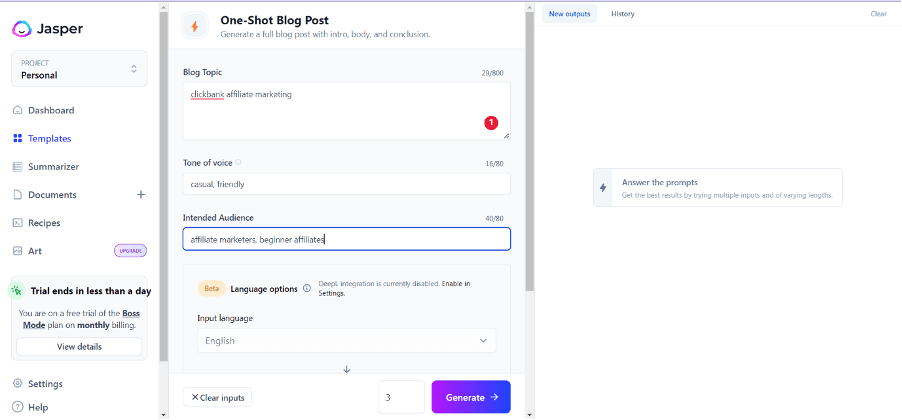The height and width of the screenshot is (420, 902).
Task: Open Settings from the sidebar
Action: click(x=45, y=384)
